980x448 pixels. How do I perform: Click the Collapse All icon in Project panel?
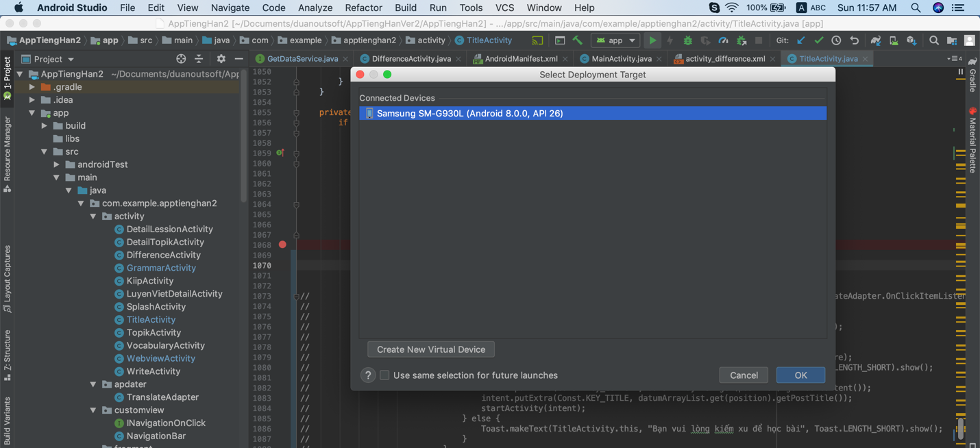click(199, 59)
